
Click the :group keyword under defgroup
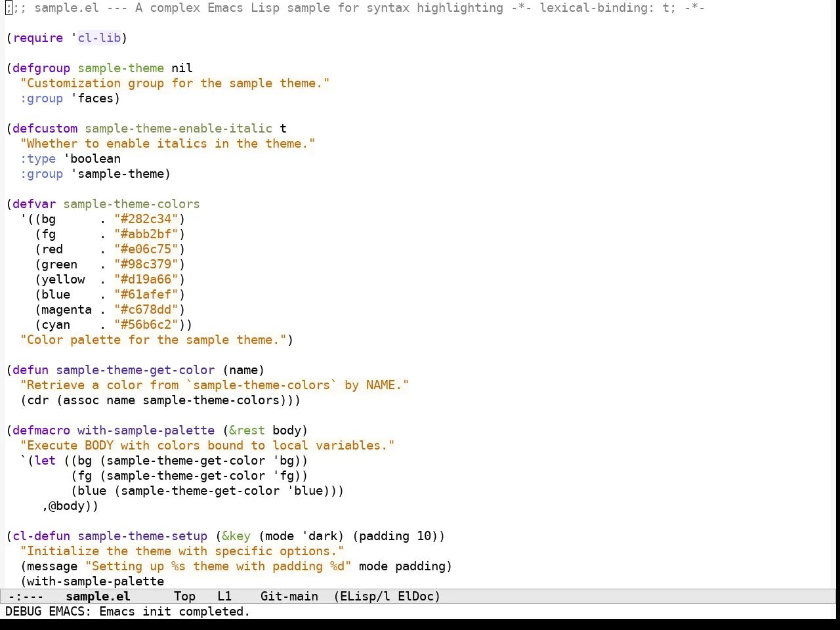[x=41, y=98]
